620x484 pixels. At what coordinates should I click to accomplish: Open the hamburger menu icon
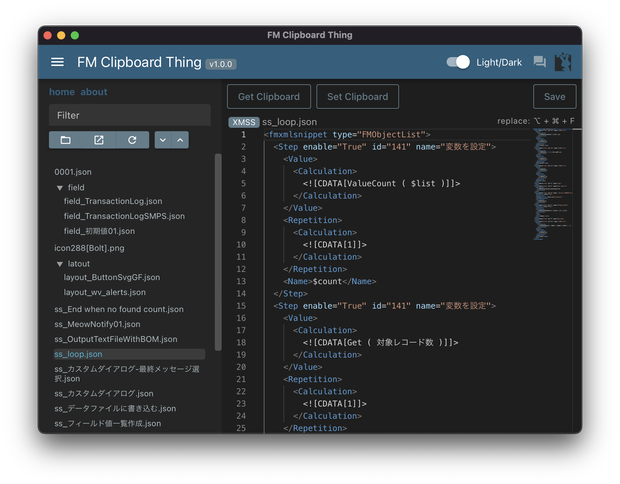(x=57, y=62)
